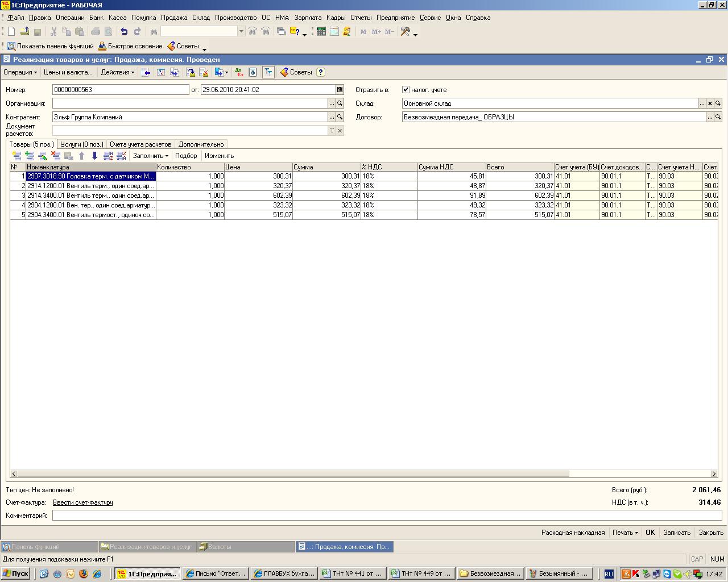Click the help question mark icon
Viewport: 728px width, 582px height.
[321, 72]
